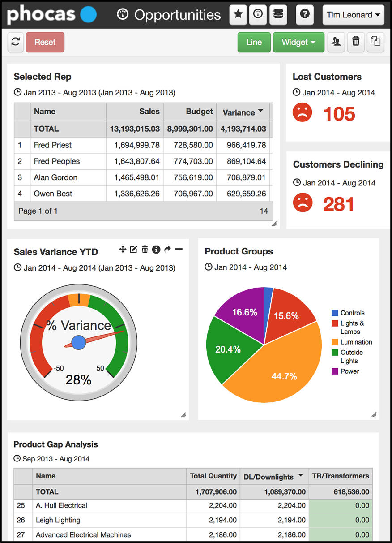Show info for Sales Variance YTD widget
The height and width of the screenshot is (543, 392).
coord(156,250)
